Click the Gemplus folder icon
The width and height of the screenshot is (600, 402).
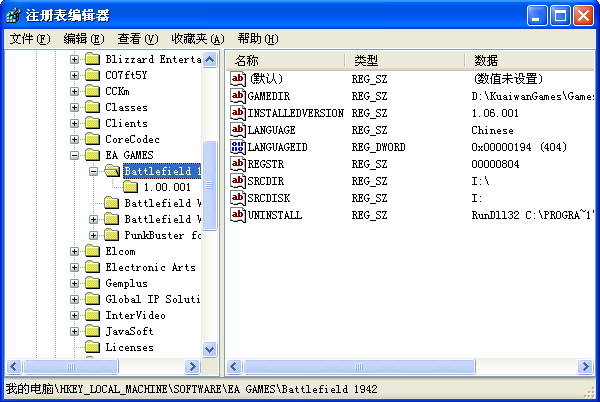92,283
